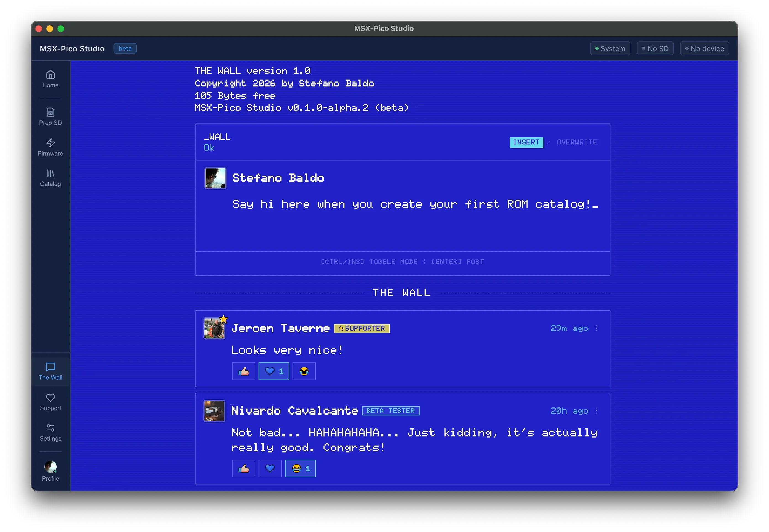
Task: Click the green macOS fullscreen button
Action: pyautogui.click(x=61, y=29)
